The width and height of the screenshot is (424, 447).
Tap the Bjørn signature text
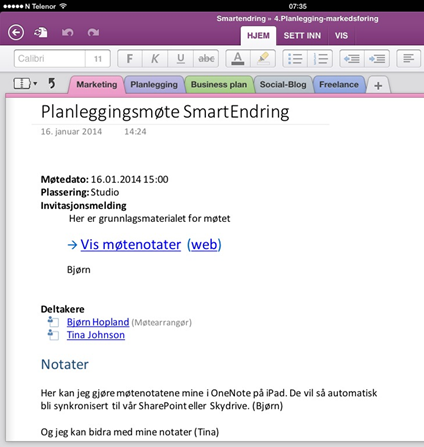click(79, 270)
